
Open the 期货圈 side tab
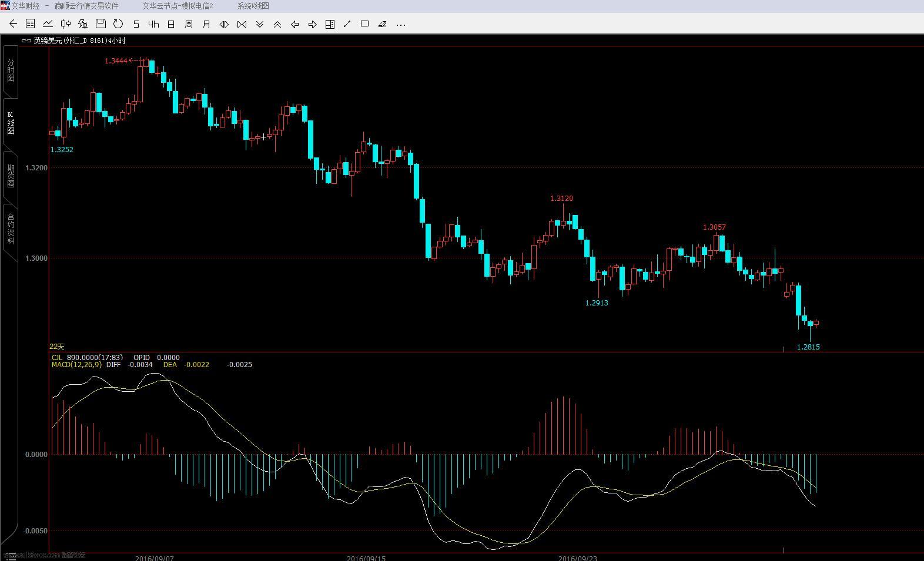[11, 176]
